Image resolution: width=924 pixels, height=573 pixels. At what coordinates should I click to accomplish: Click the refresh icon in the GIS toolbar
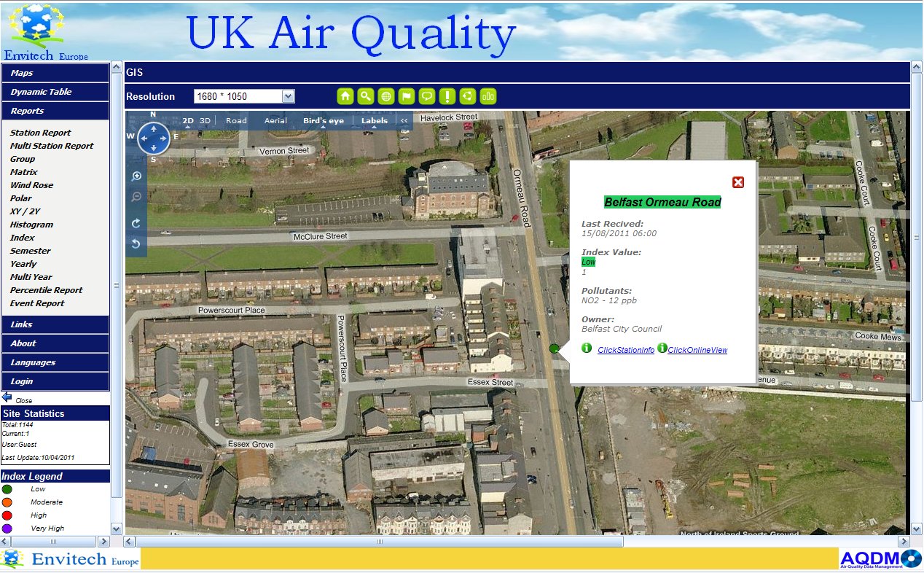pos(466,95)
